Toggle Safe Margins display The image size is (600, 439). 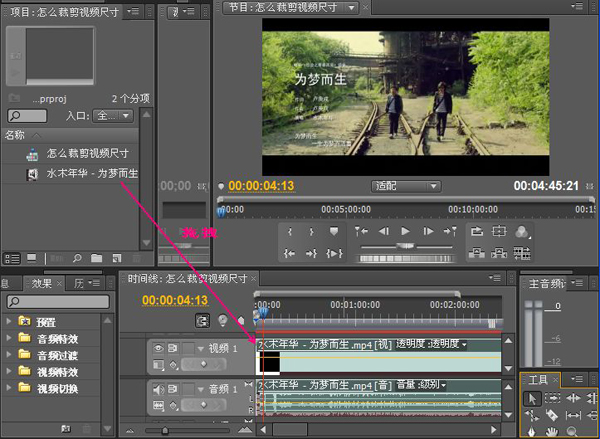click(499, 231)
